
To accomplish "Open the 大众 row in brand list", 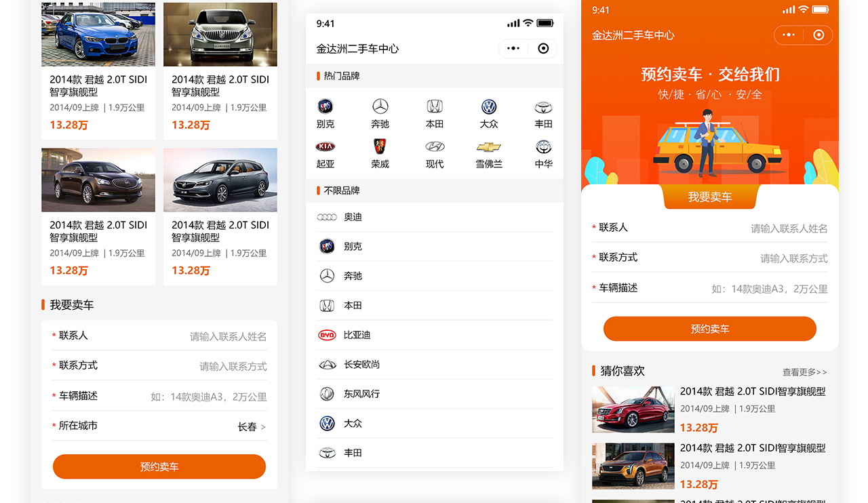I will point(435,424).
